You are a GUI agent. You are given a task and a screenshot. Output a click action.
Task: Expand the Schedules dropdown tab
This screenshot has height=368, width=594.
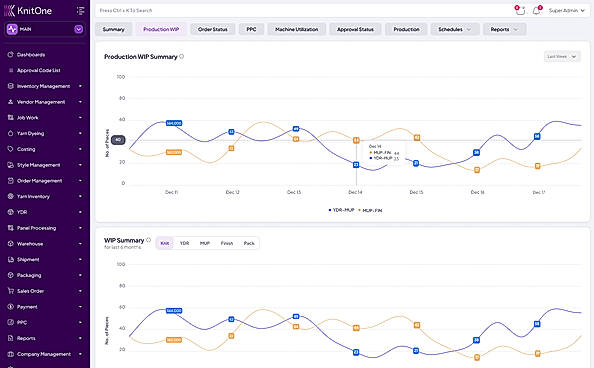point(455,29)
